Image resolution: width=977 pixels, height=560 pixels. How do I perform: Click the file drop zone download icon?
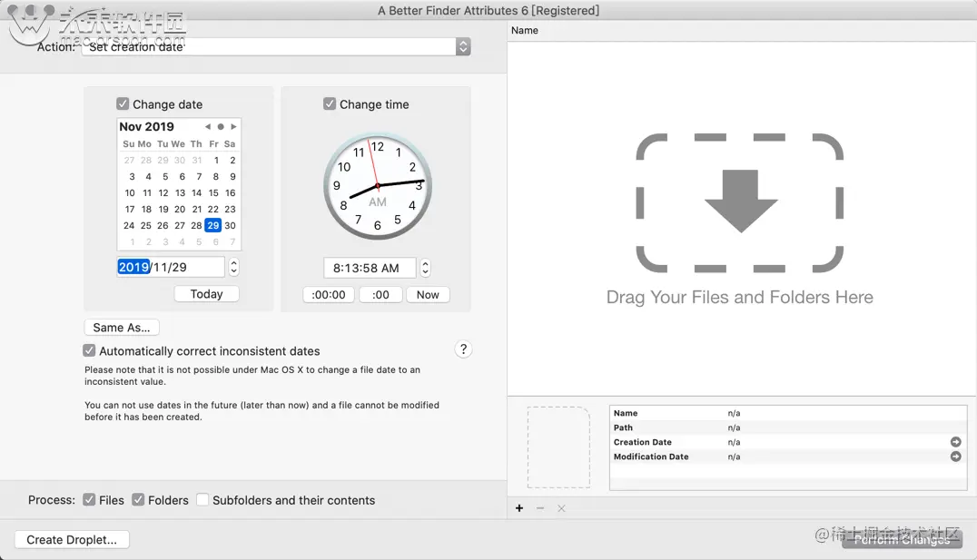740,201
